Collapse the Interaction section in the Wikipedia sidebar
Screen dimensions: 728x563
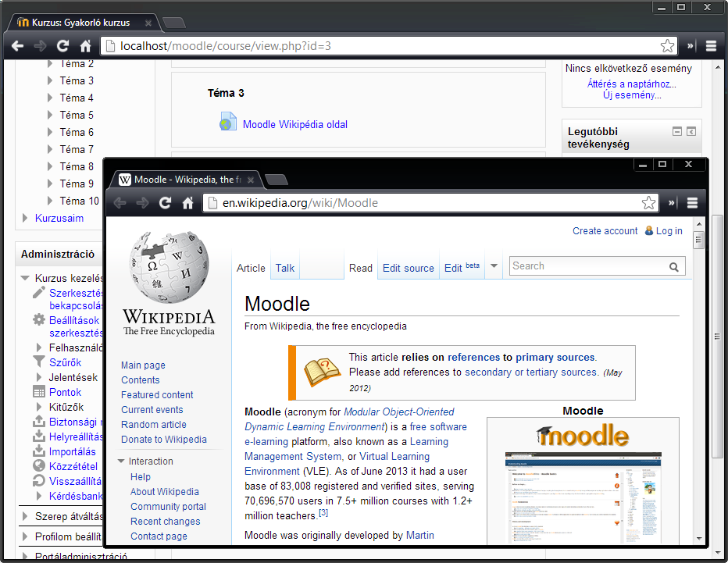tap(121, 461)
